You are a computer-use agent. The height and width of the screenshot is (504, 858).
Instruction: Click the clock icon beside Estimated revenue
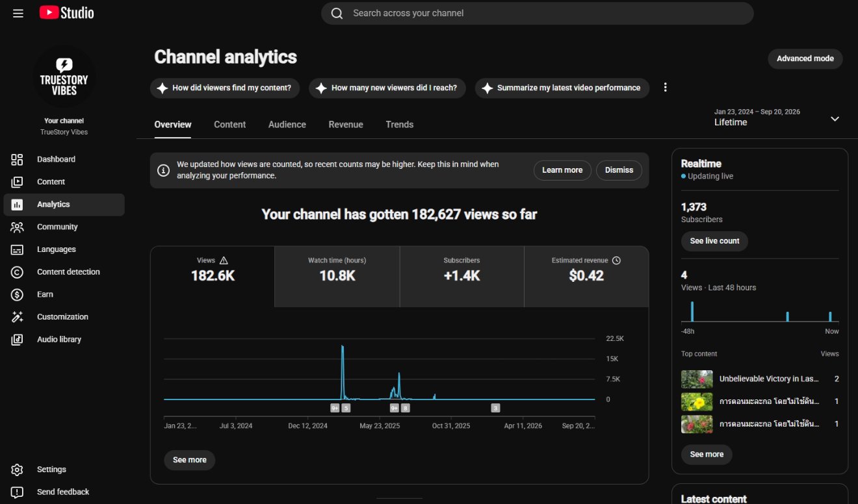pos(616,260)
